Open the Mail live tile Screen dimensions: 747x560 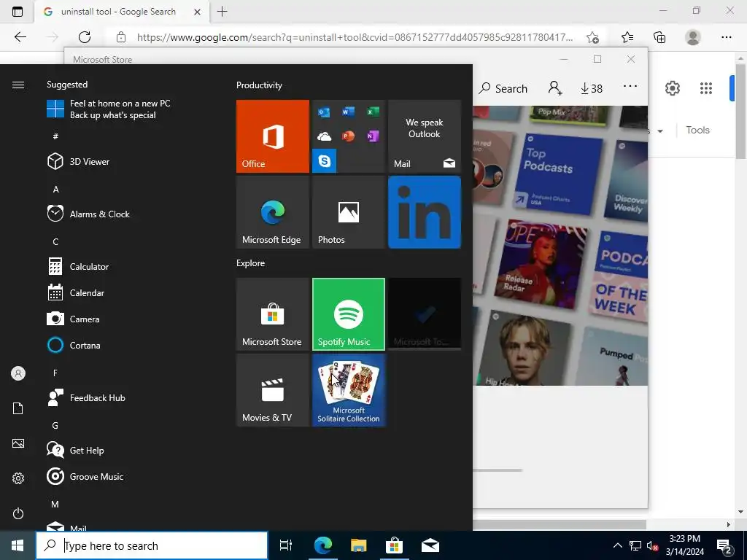(425, 136)
